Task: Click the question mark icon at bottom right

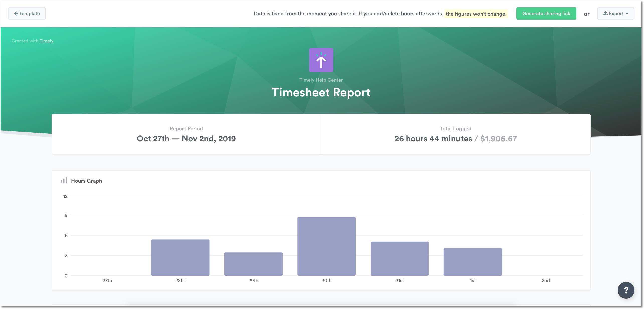Action: click(626, 290)
